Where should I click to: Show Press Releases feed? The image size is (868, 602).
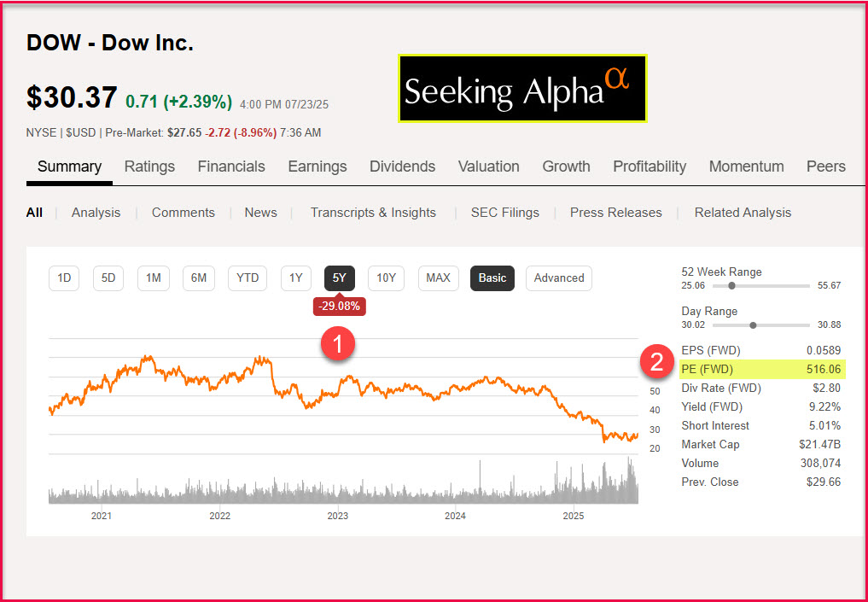616,213
